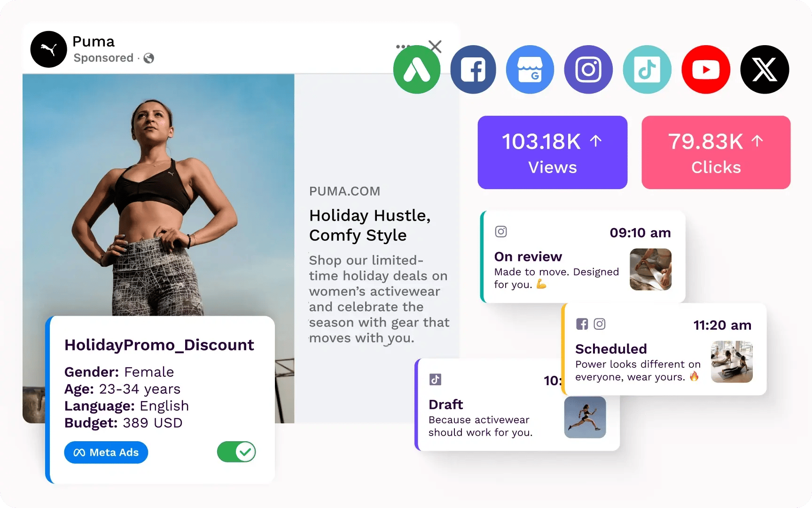Image resolution: width=812 pixels, height=508 pixels.
Task: Click the X (Twitter) platform icon
Action: 764,69
